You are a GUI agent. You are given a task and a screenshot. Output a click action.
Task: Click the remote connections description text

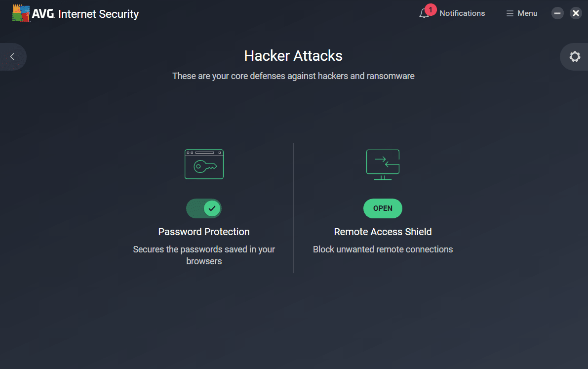[x=383, y=249]
